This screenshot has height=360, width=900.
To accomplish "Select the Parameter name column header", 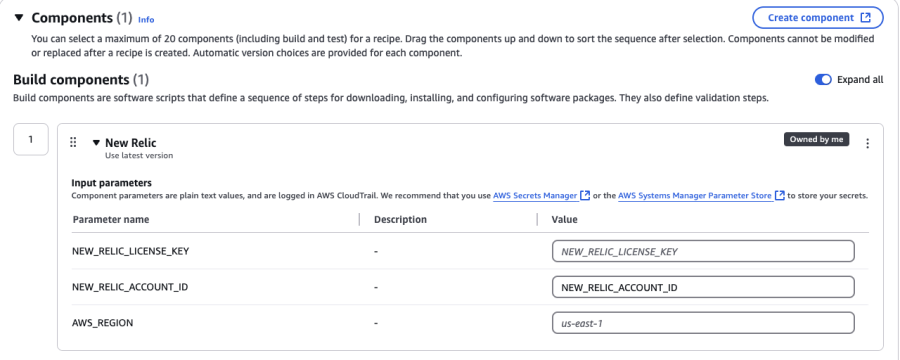I will click(x=111, y=219).
